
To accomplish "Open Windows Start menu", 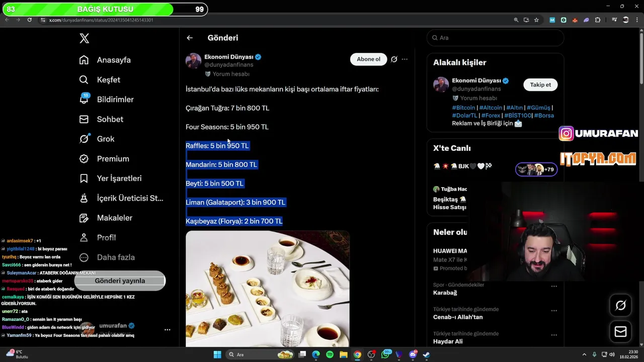I will click(217, 354).
